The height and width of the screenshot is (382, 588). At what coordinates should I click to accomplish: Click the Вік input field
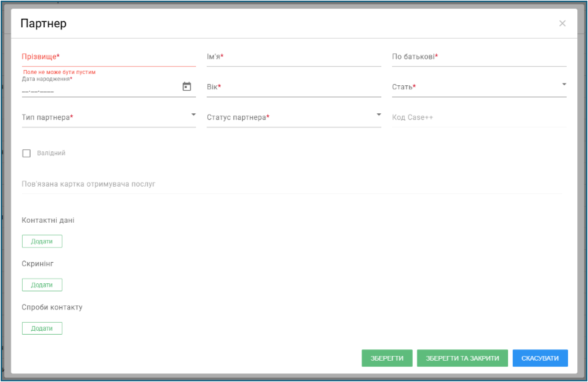[293, 87]
